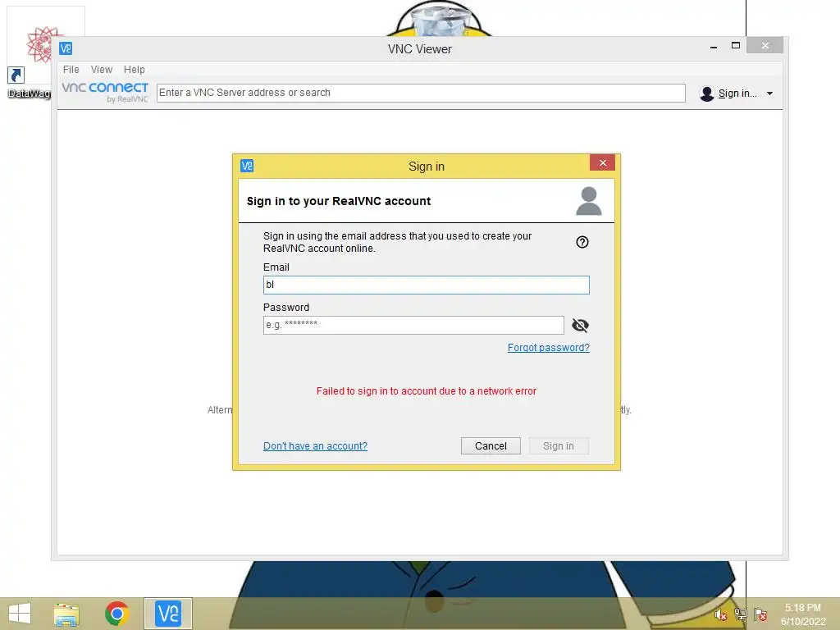Screen dimensions: 840x630
Task: Minimize the VNC Viewer window
Action: point(714,47)
